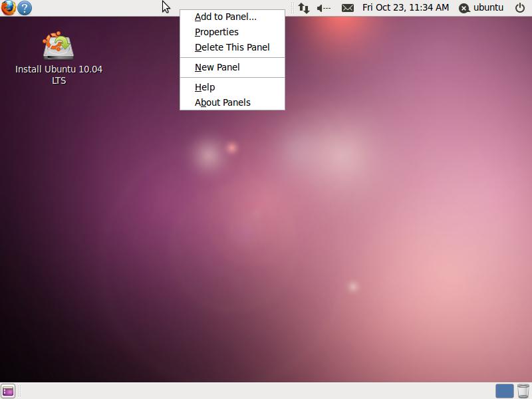The width and height of the screenshot is (532, 399).
Task: Click the date and time clock
Action: tap(406, 7)
